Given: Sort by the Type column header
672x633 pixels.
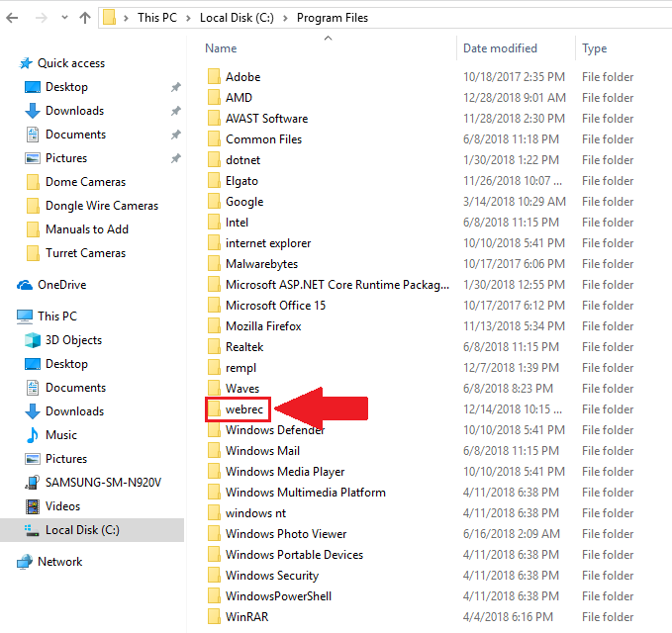Looking at the screenshot, I should (594, 48).
